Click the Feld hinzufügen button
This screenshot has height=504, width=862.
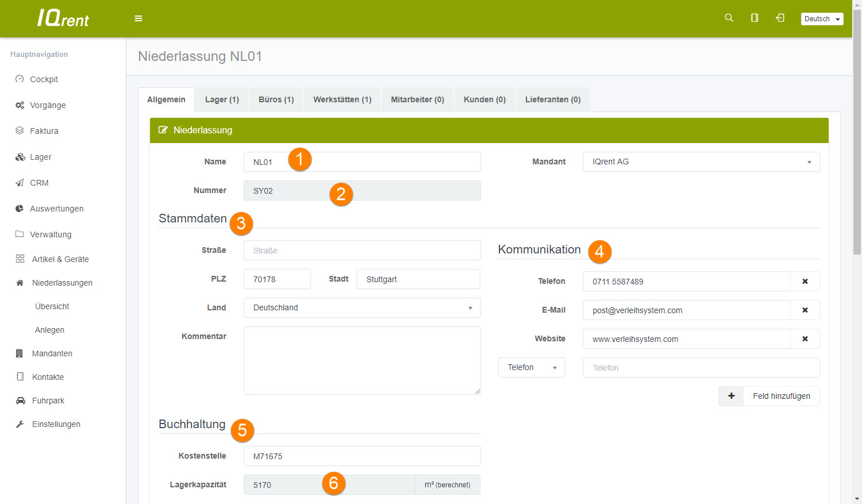pos(769,397)
